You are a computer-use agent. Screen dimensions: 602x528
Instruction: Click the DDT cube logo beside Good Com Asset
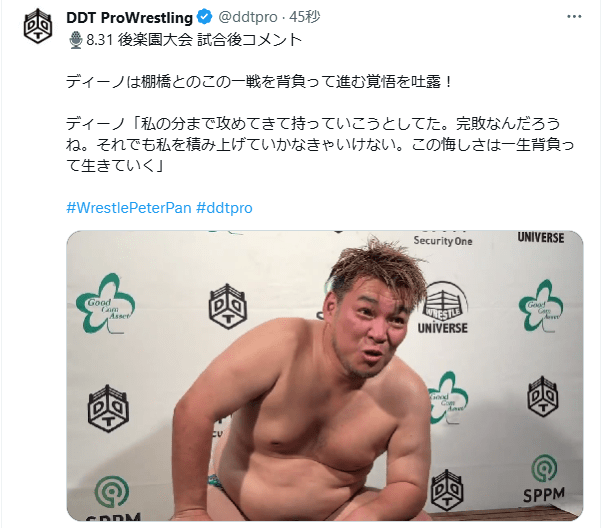click(x=228, y=307)
